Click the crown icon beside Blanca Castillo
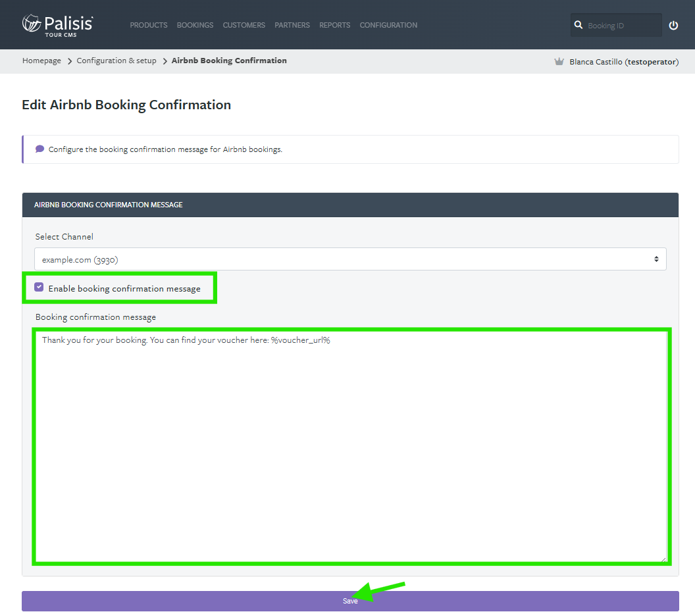Viewport: 695px width, 616px height. [559, 62]
